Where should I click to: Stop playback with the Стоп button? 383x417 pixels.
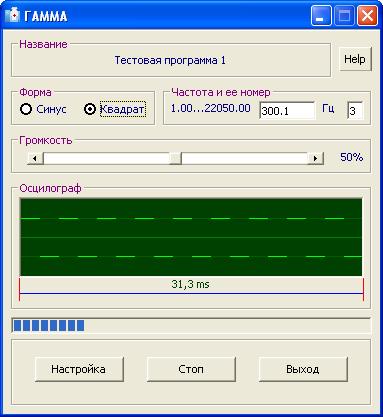coord(191,369)
